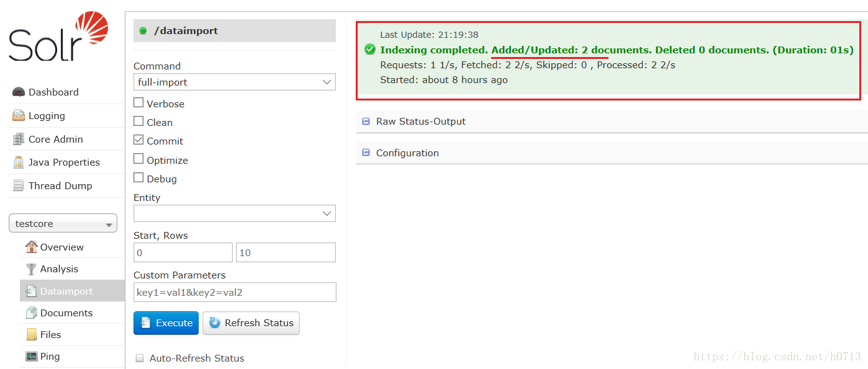This screenshot has width=868, height=369.
Task: Click the Solr logo
Action: pyautogui.click(x=58, y=36)
